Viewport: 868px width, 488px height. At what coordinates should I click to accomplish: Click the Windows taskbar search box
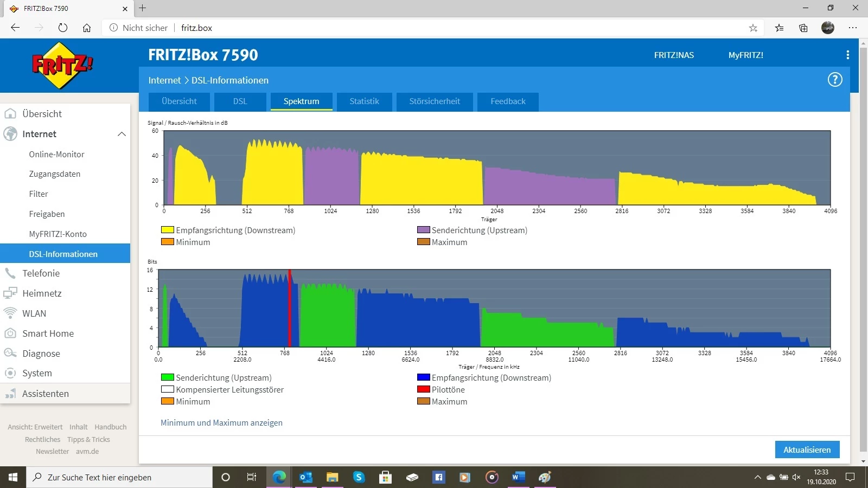coord(119,477)
